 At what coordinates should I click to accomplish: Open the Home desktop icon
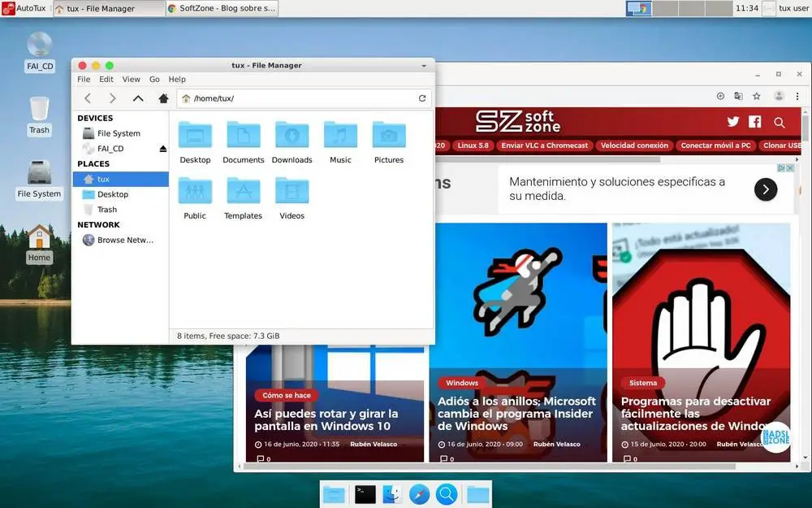click(x=39, y=237)
